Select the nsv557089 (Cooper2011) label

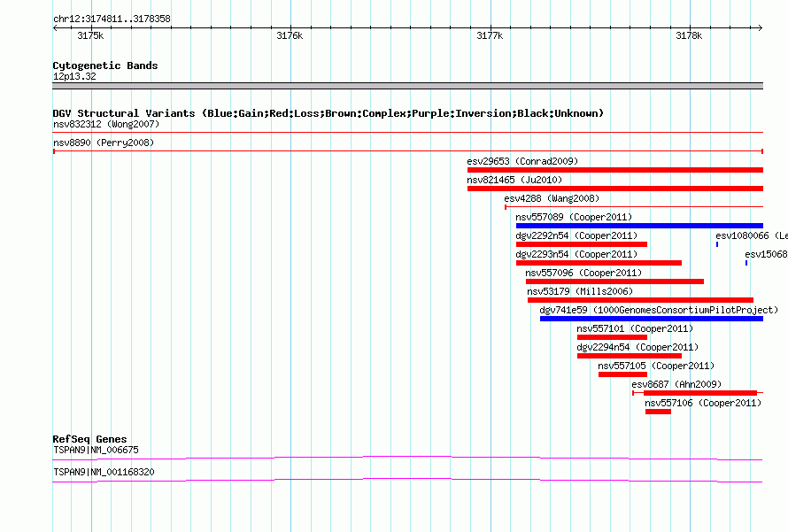point(574,217)
